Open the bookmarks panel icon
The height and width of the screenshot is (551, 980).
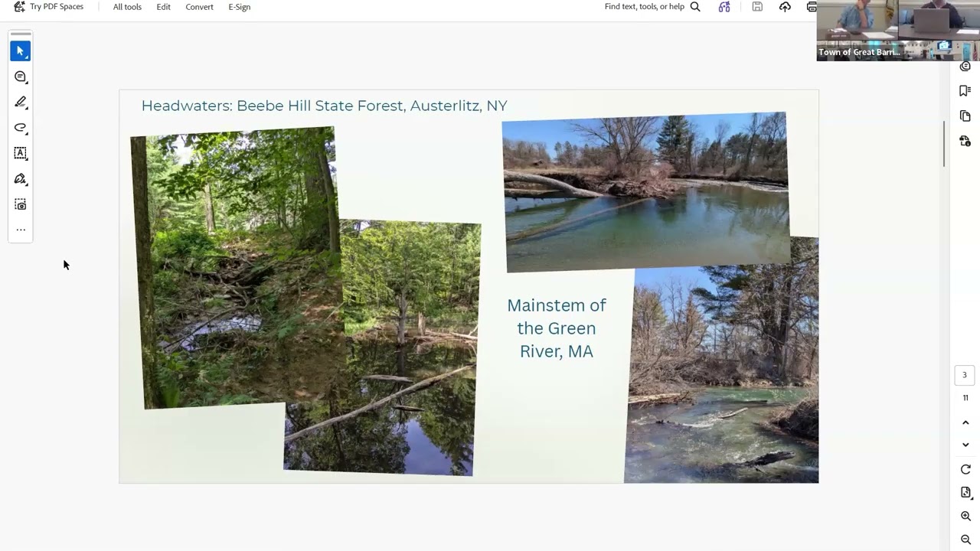(965, 91)
